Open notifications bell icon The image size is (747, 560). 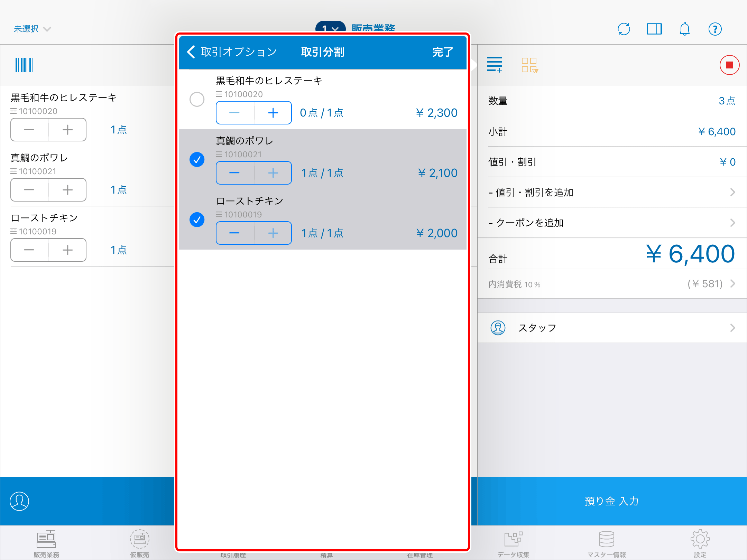(684, 29)
